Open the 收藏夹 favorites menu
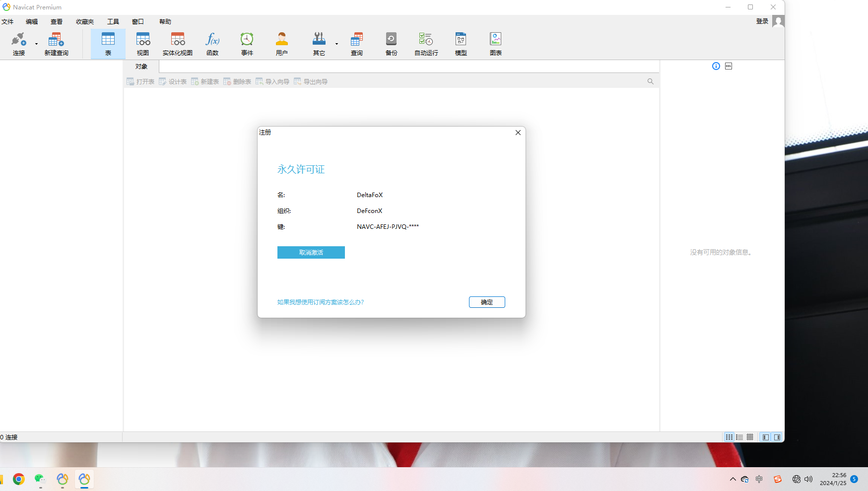 click(85, 22)
